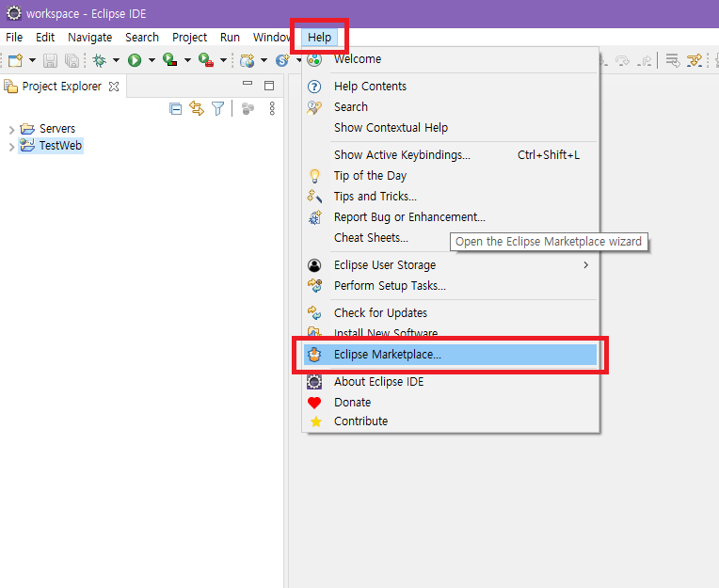The width and height of the screenshot is (719, 588).
Task: Click the blue S new servlet icon
Action: click(282, 60)
